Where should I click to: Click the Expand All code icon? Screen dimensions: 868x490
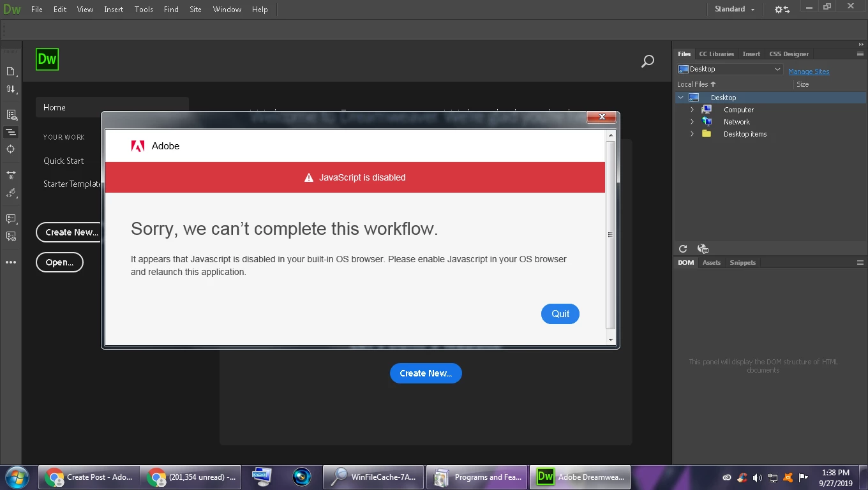coord(11,174)
